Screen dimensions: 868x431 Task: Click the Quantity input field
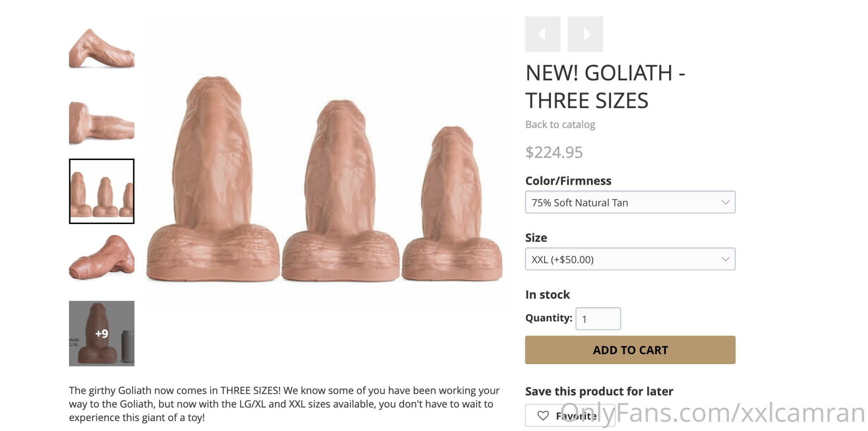pyautogui.click(x=598, y=319)
